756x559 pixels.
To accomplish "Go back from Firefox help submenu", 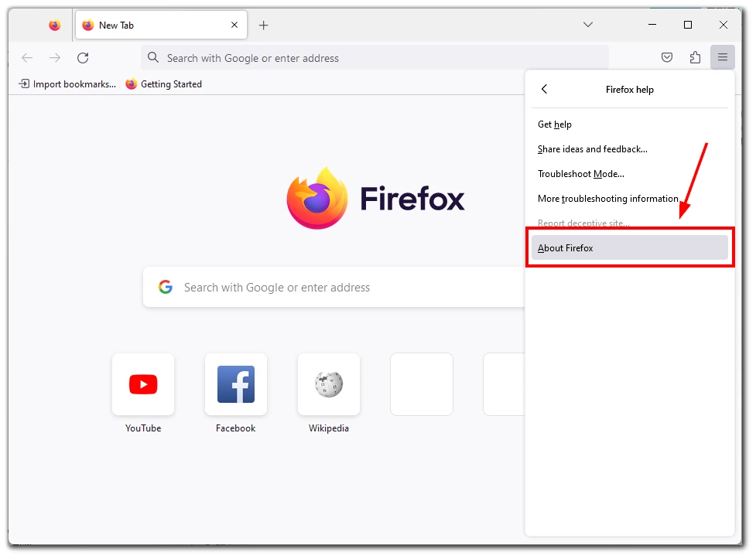I will tap(544, 89).
